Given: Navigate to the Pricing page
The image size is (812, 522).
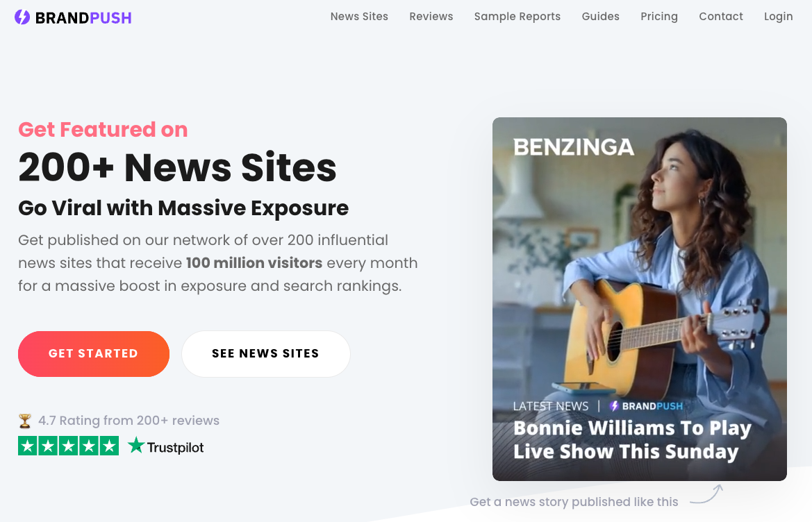Looking at the screenshot, I should pyautogui.click(x=659, y=17).
